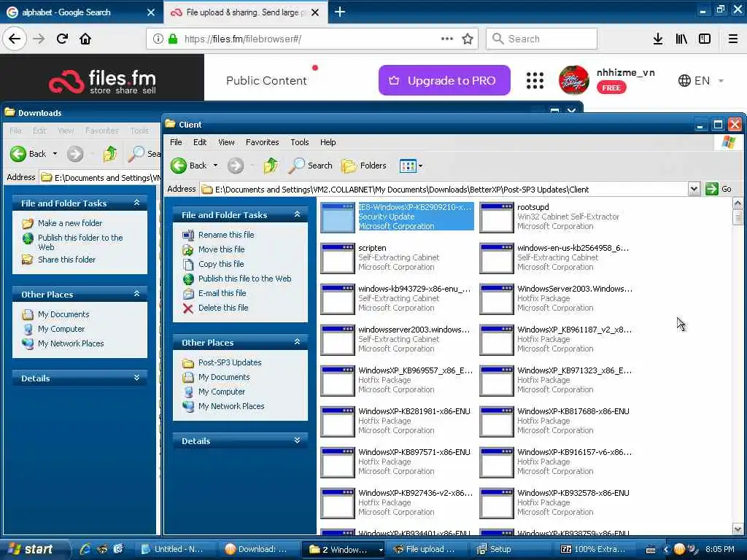The image size is (747, 560).
Task: Click Back button in Downloads window
Action: [x=28, y=153]
